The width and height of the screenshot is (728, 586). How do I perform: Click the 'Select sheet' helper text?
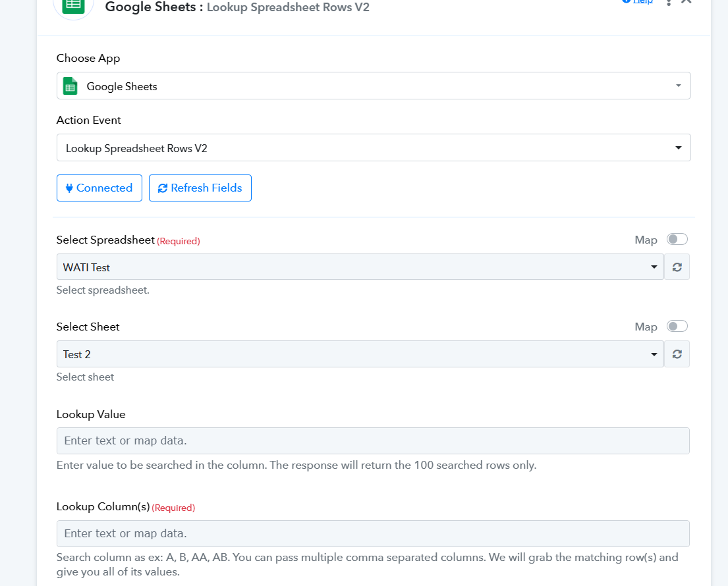point(85,377)
